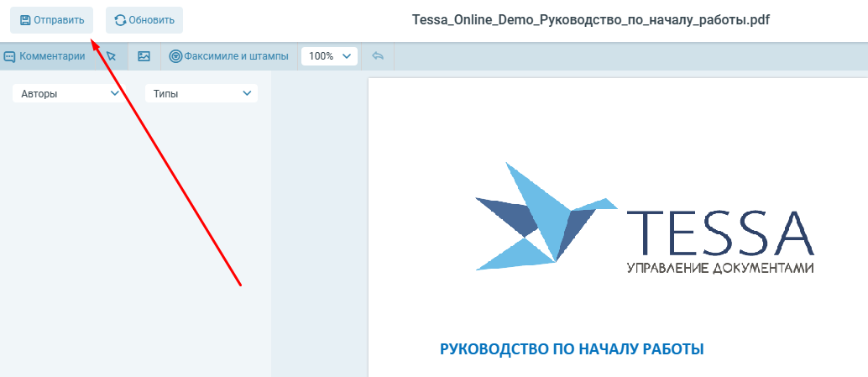The image size is (868, 377).
Task: Click the refresh arrows icon on Обновить
Action: tap(120, 20)
